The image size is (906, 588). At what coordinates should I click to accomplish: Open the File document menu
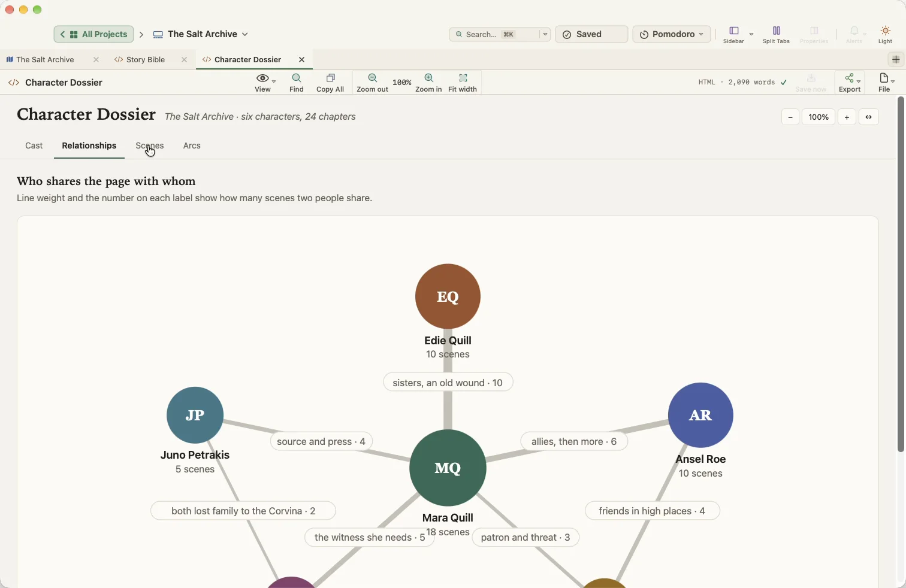coord(884,83)
